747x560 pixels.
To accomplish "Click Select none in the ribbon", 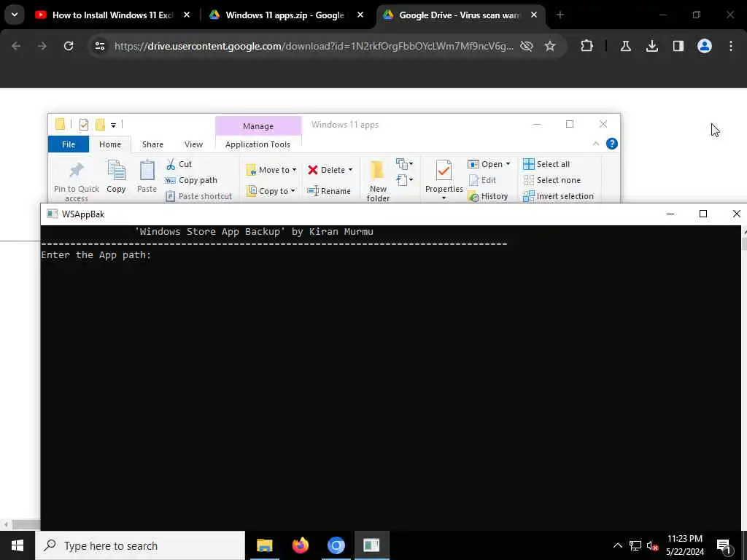I will 552,181.
